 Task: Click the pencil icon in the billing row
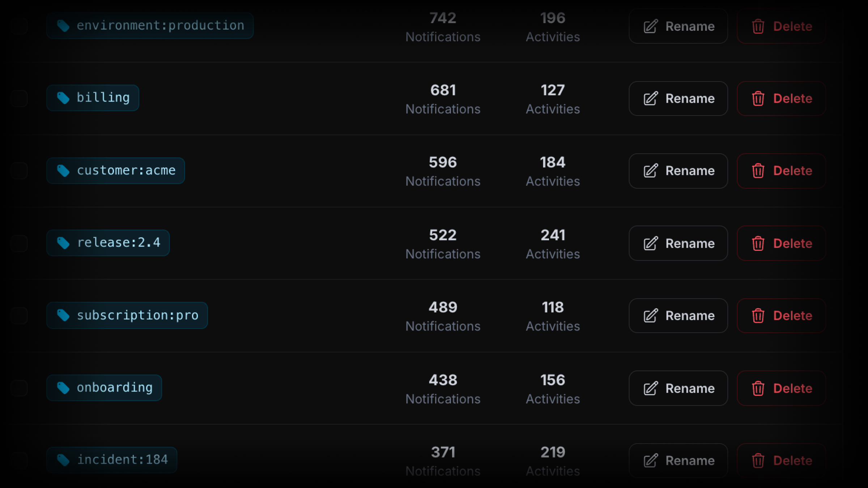pos(651,98)
